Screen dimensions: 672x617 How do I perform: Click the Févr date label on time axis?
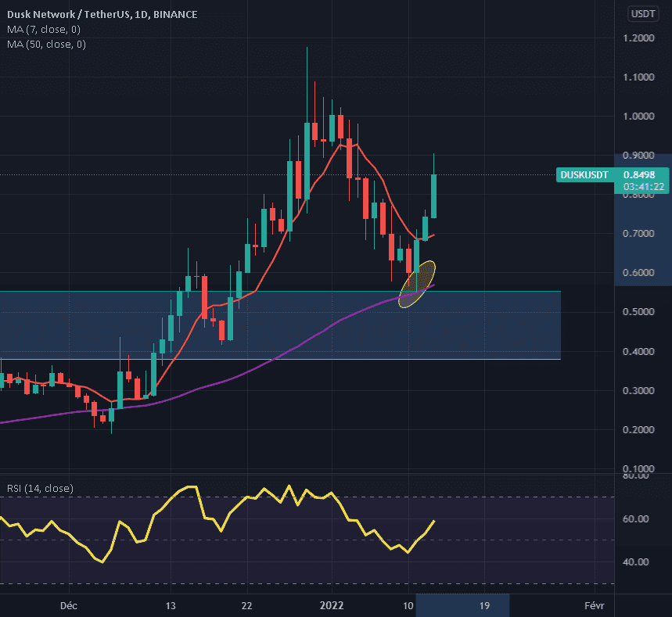point(595,605)
